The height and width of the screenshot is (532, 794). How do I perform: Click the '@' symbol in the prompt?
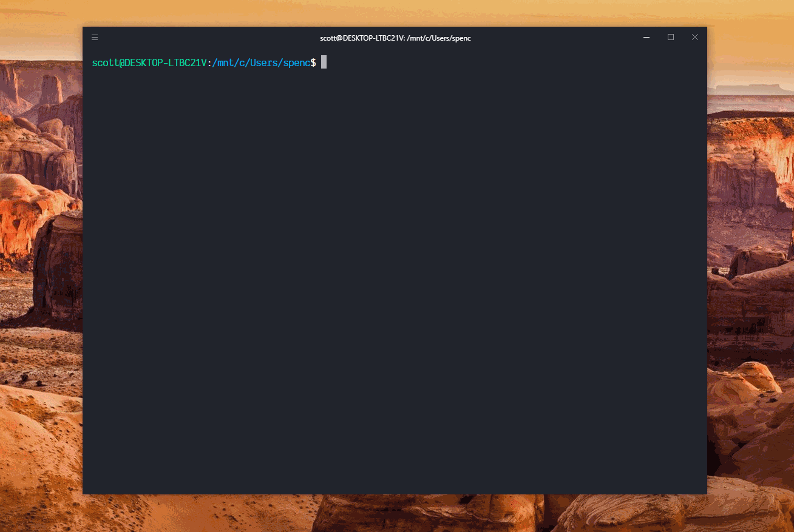121,62
